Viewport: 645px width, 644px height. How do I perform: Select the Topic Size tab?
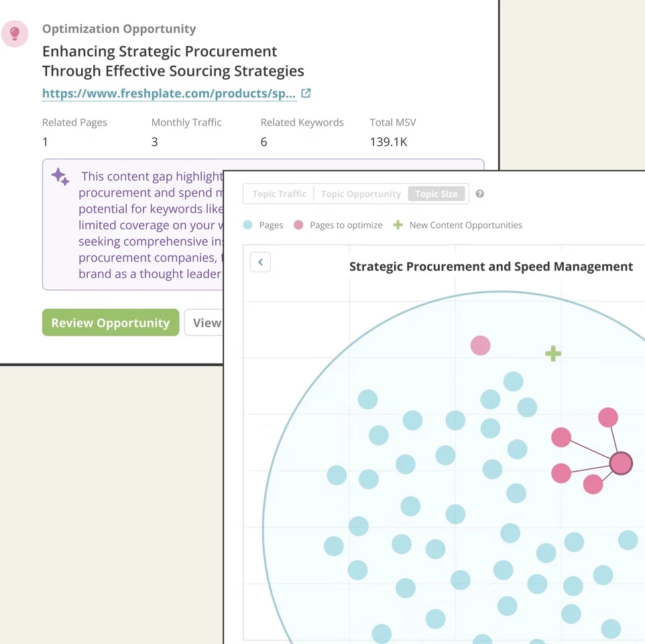(x=436, y=194)
